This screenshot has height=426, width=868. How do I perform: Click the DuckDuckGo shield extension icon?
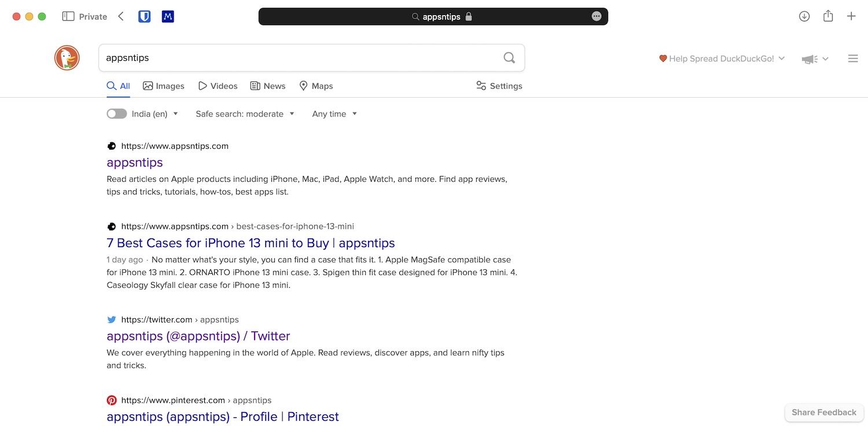(x=144, y=16)
